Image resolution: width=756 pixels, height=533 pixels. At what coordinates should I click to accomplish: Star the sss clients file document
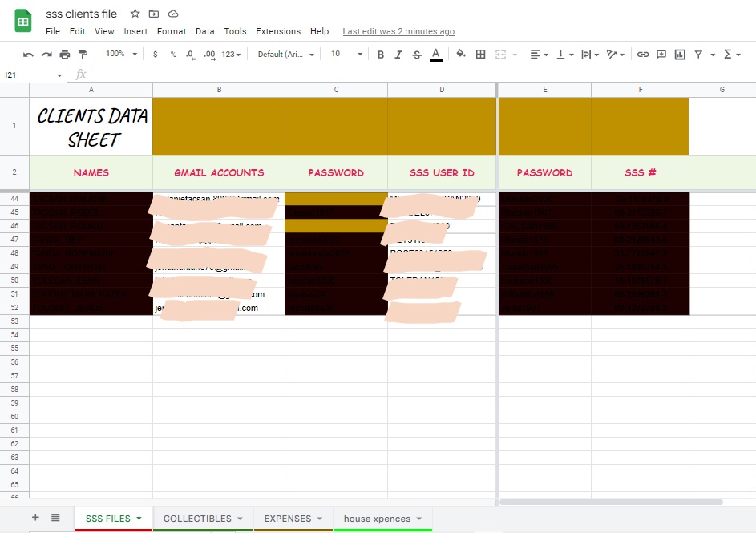tap(135, 14)
